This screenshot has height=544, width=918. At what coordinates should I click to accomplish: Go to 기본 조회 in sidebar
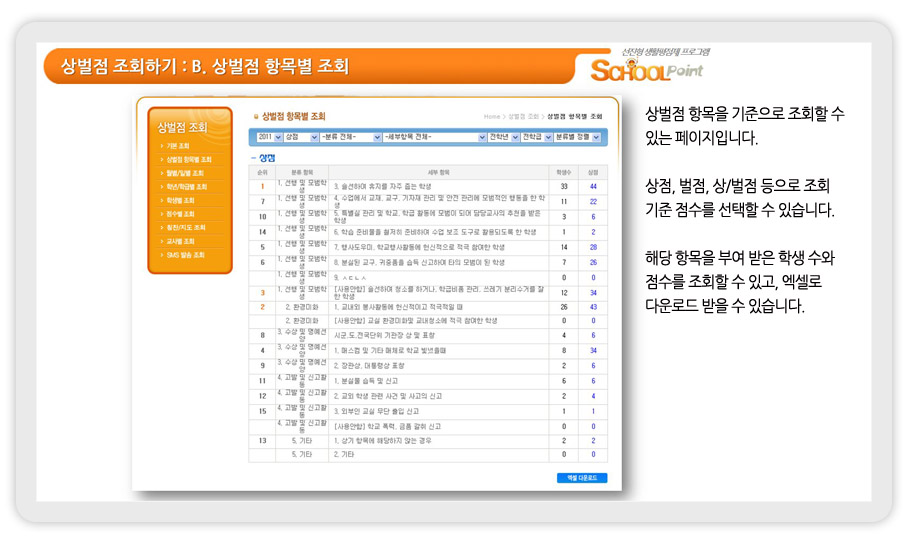178,146
